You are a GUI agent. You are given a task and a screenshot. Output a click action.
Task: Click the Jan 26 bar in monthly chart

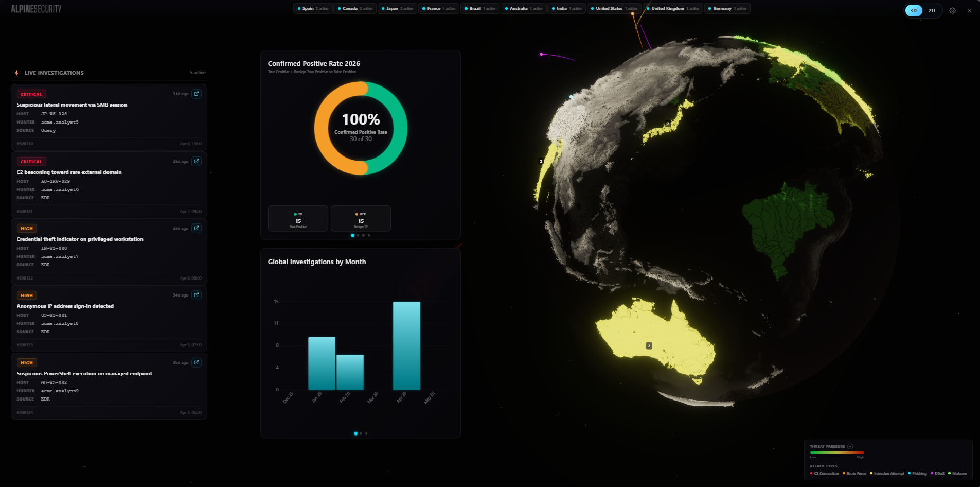[322, 363]
